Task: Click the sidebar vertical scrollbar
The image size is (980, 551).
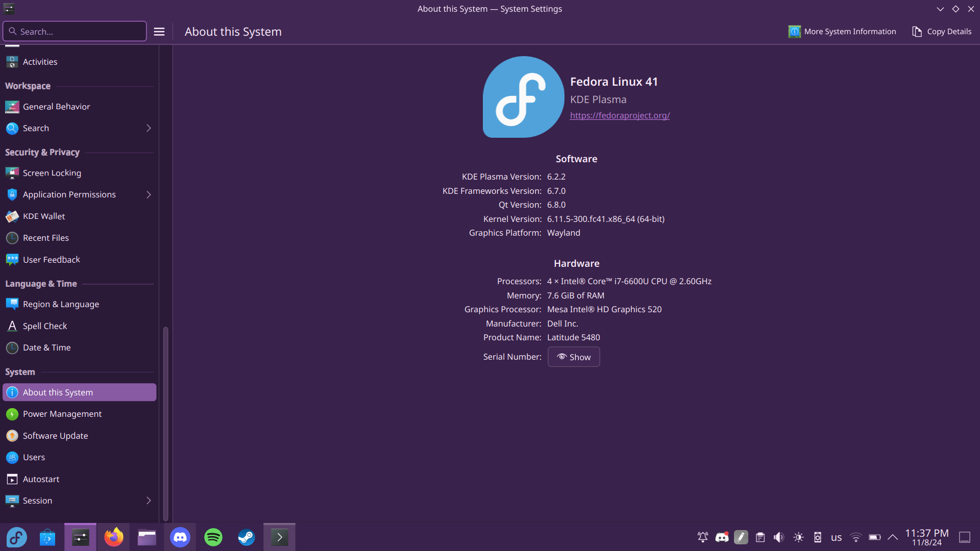Action: click(x=165, y=423)
